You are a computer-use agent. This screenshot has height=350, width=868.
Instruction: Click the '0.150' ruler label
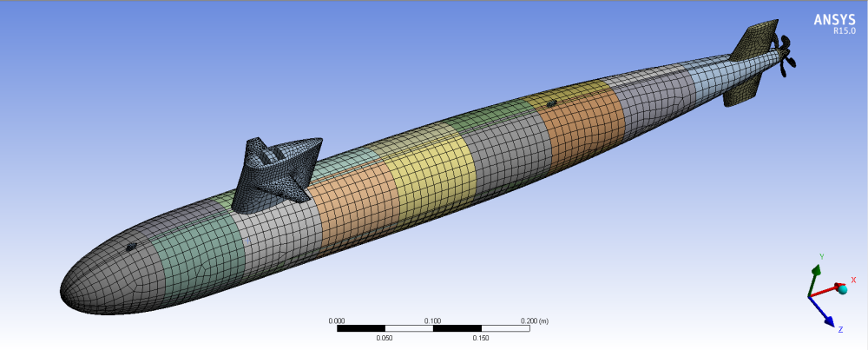[481, 338]
